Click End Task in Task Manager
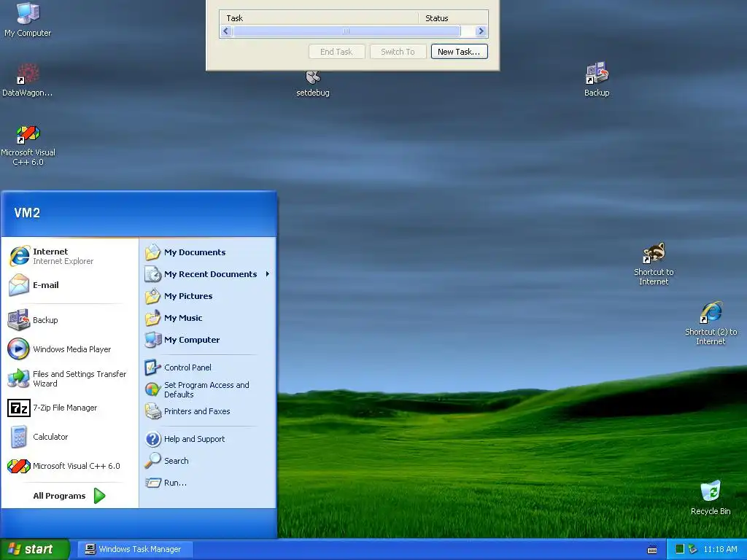This screenshot has height=560, width=747. pos(336,52)
